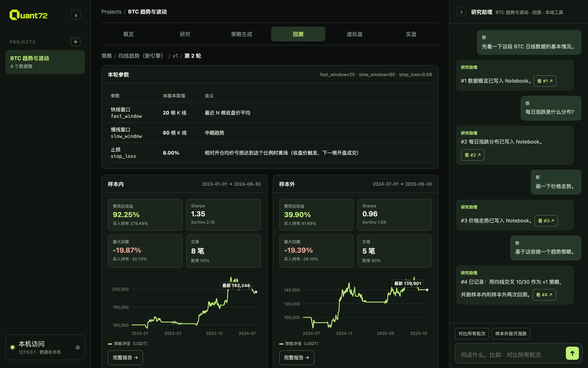Open notebook link 看 #1

[545, 81]
